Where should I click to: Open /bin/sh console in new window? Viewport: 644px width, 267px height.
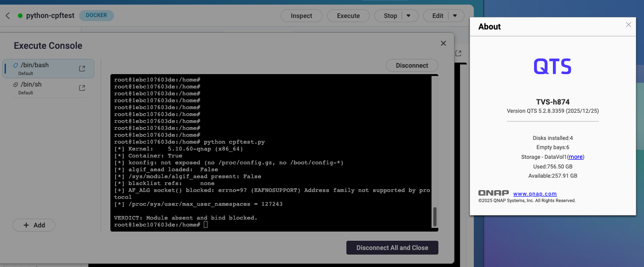pyautogui.click(x=82, y=88)
